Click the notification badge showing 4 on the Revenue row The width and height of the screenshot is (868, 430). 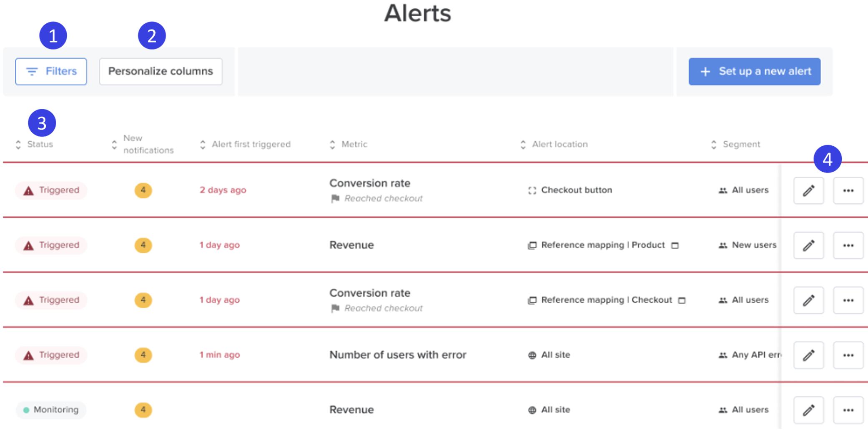click(x=143, y=245)
